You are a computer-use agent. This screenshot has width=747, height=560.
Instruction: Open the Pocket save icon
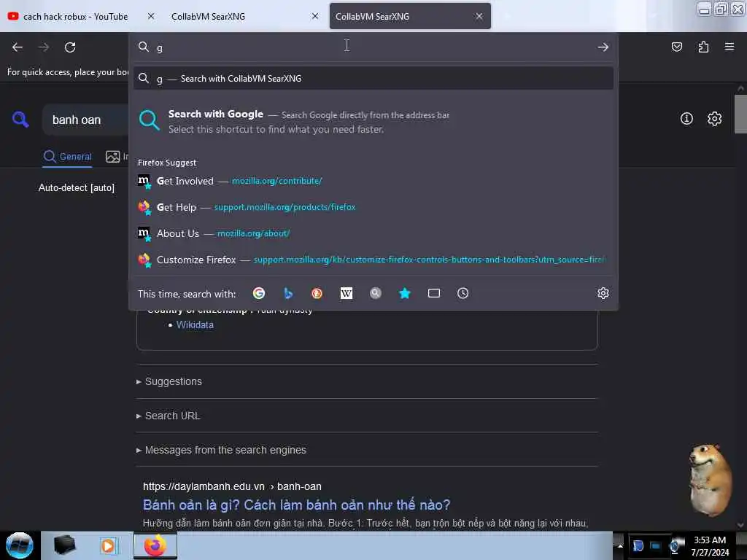(x=677, y=47)
